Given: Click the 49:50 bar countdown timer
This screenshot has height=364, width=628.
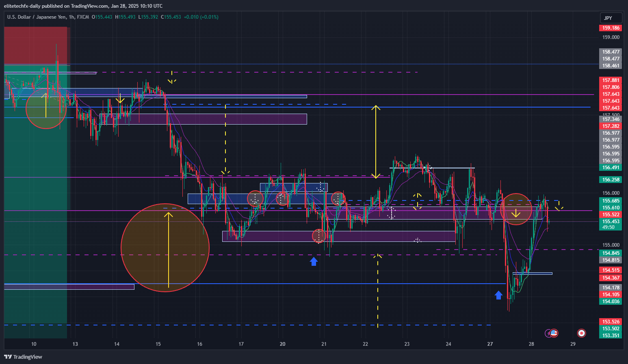Looking at the screenshot, I should pyautogui.click(x=608, y=227).
